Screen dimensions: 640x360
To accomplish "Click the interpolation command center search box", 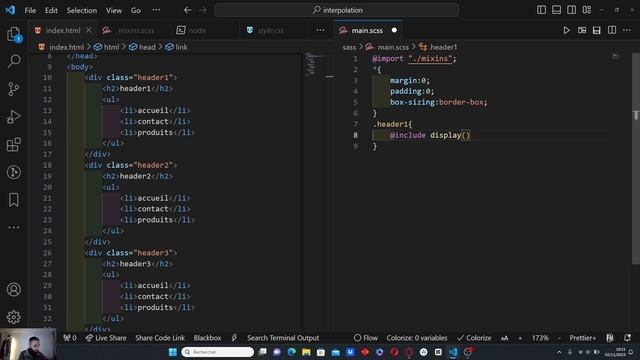I will (x=337, y=10).
